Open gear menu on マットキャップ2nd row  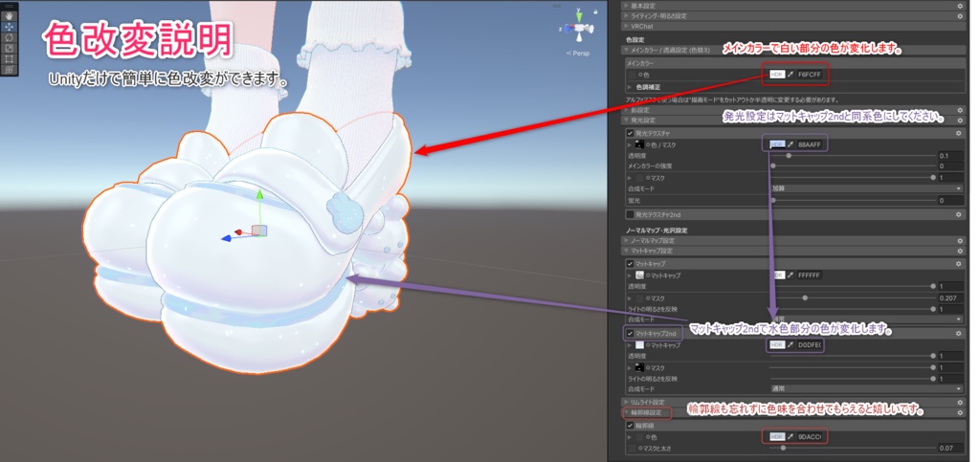(x=958, y=334)
